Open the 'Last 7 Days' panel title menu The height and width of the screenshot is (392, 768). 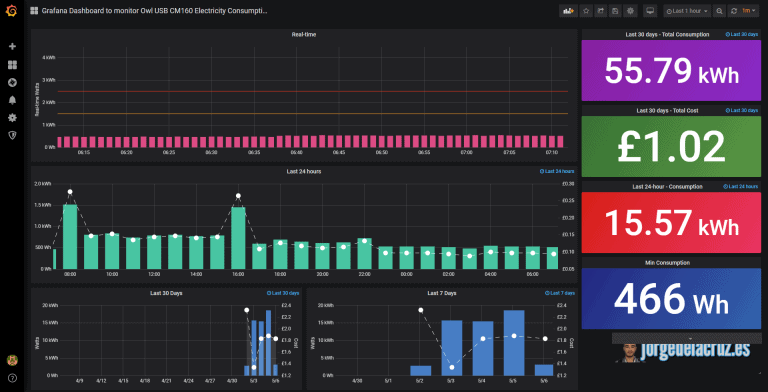(442, 293)
